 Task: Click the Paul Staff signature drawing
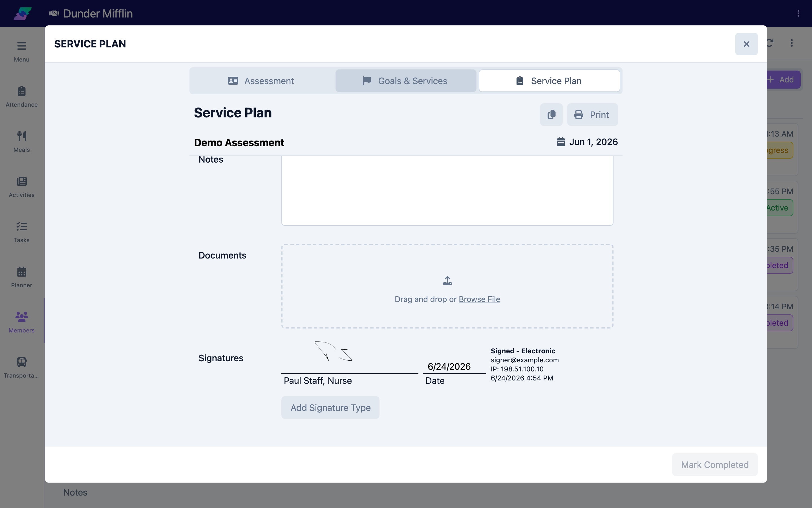pyautogui.click(x=334, y=351)
